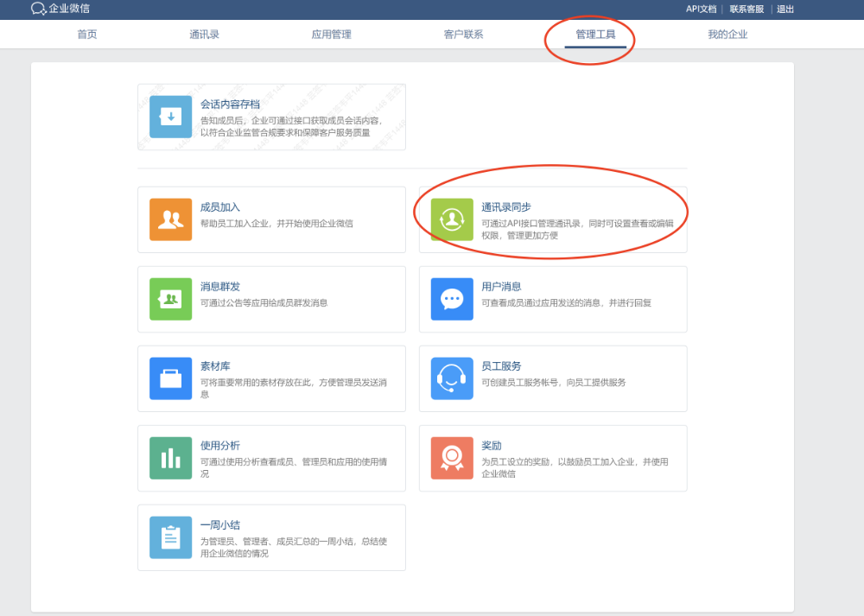Select the 客户联系 tab
Image resolution: width=864 pixels, height=616 pixels.
[463, 35]
